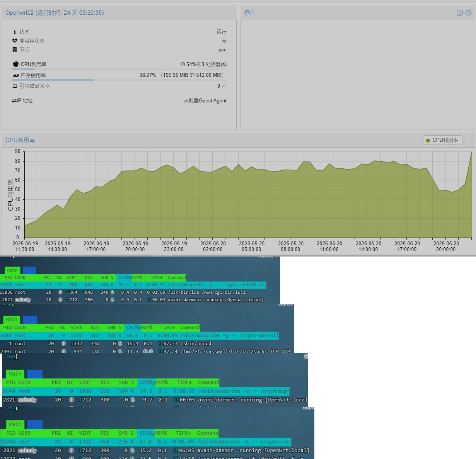Select the Main tab above the crypto-rmd160-all process

pos(12,270)
